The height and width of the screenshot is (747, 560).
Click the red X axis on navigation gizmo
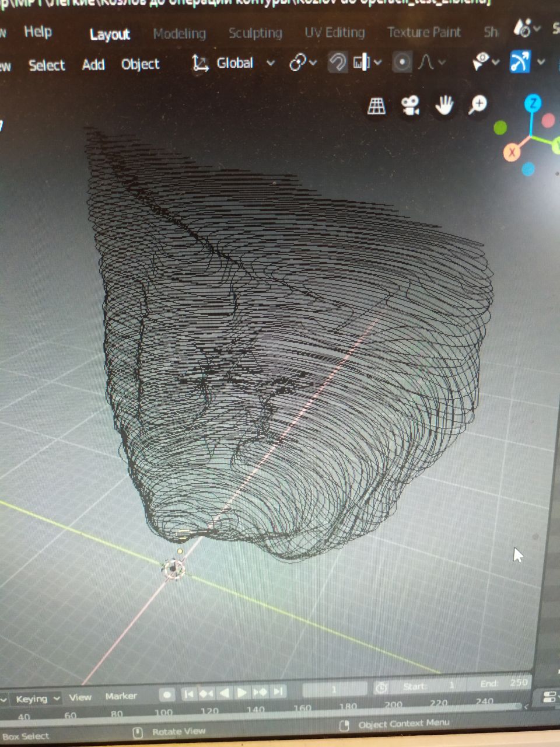(512, 153)
